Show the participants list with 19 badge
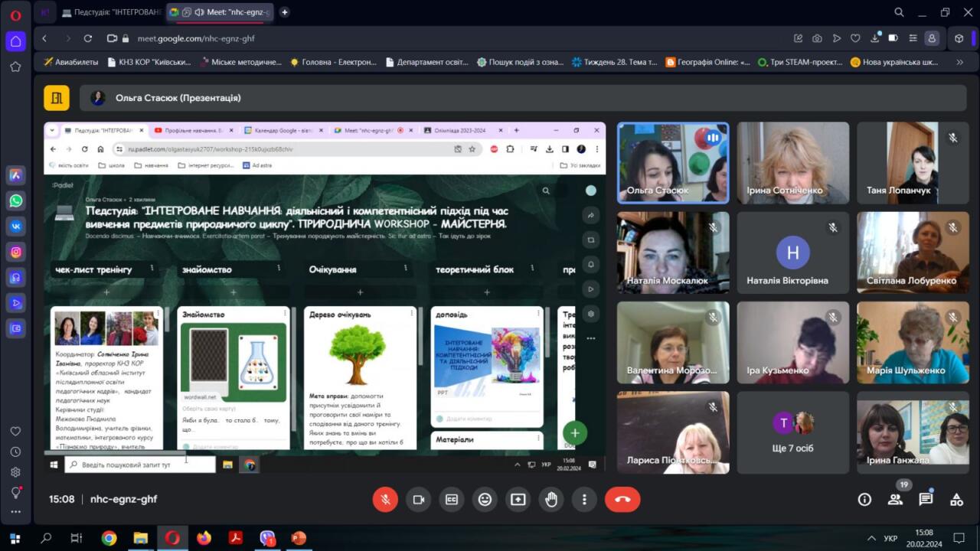The image size is (980, 551). pyautogui.click(x=895, y=500)
